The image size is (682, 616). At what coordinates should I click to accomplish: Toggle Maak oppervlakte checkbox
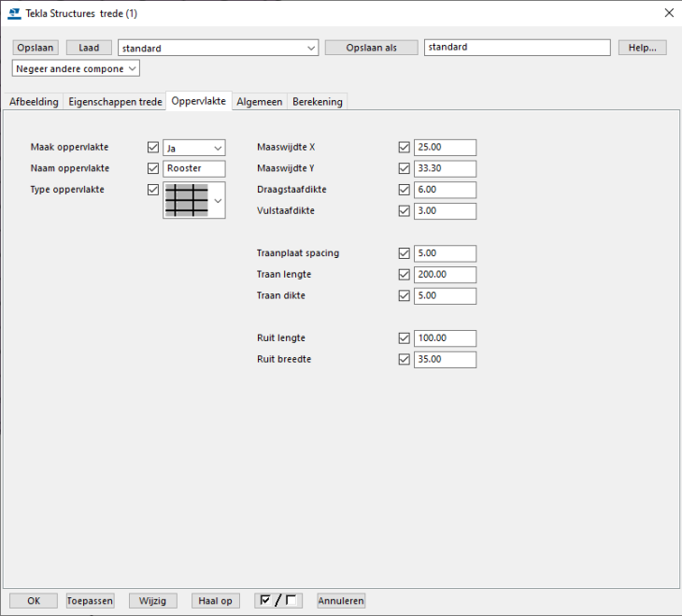153,147
